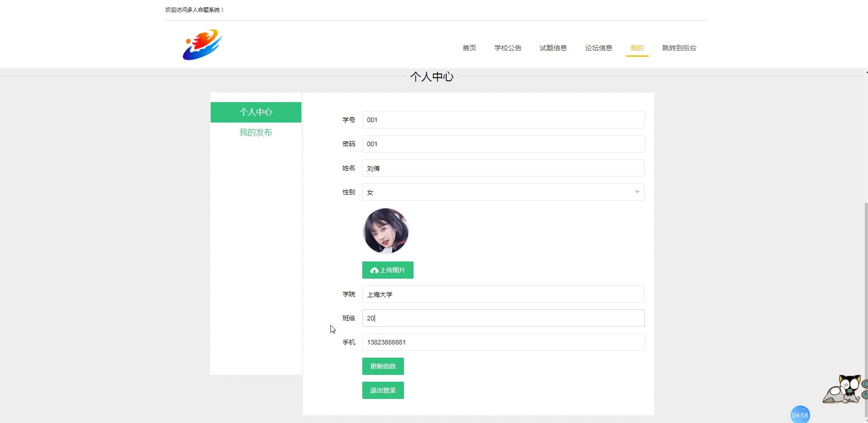Viewport: 868px width, 423px height.
Task: Click the blue 04:58 timer bubble
Action: [x=800, y=415]
